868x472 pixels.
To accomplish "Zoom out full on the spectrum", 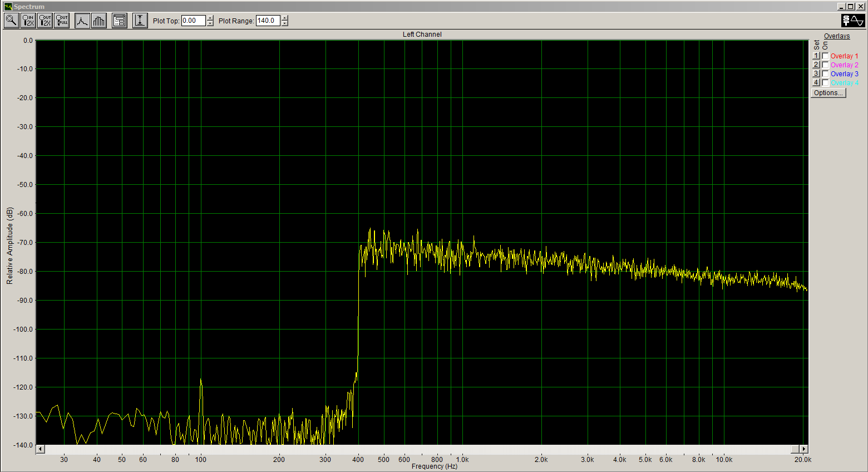I will coord(62,21).
